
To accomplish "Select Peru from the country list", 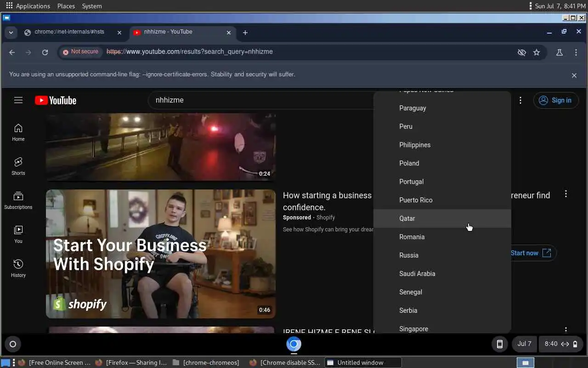I will tap(442, 126).
